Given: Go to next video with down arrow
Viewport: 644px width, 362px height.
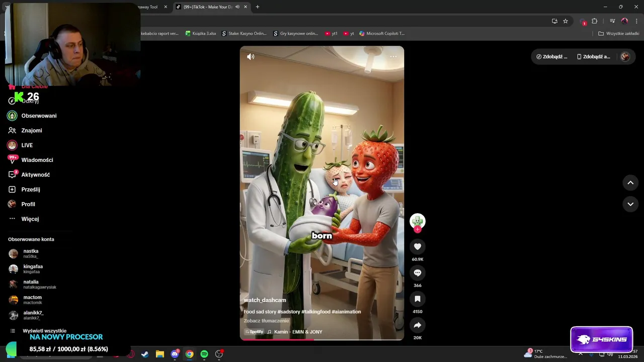Looking at the screenshot, I should pyautogui.click(x=630, y=204).
